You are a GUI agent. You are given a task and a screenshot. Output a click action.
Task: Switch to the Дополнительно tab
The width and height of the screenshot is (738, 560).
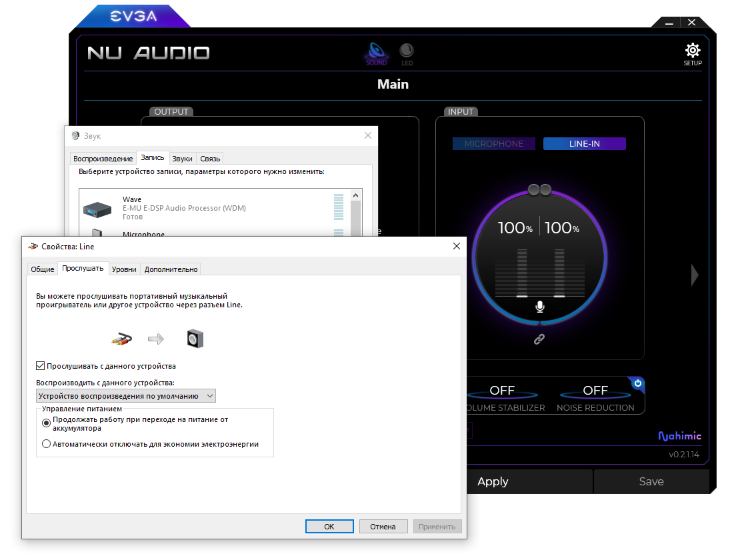coord(171,269)
